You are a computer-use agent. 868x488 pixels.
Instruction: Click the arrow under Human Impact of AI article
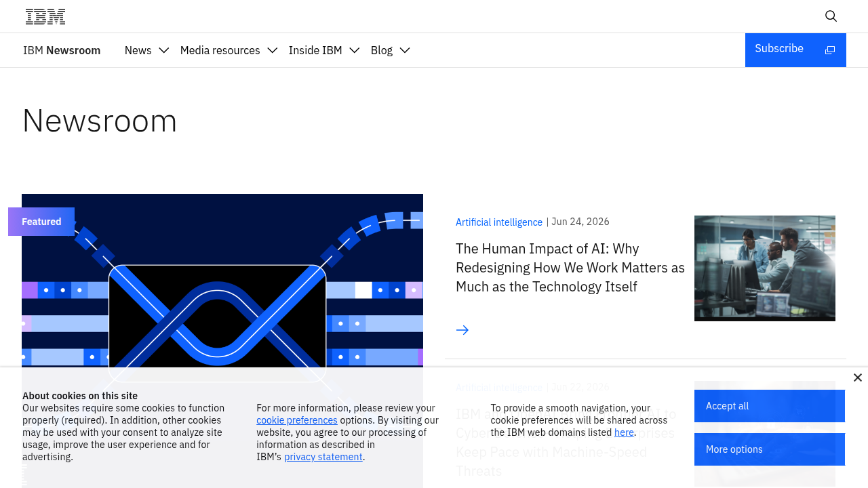tap(462, 330)
